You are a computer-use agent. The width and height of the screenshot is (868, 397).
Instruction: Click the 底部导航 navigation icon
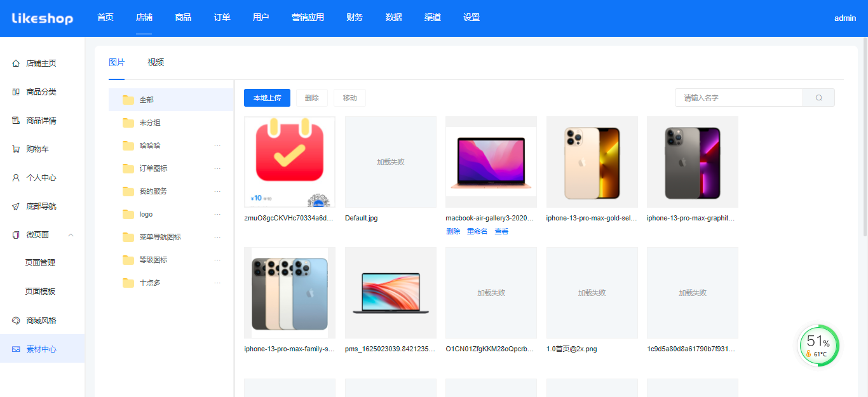pyautogui.click(x=16, y=206)
